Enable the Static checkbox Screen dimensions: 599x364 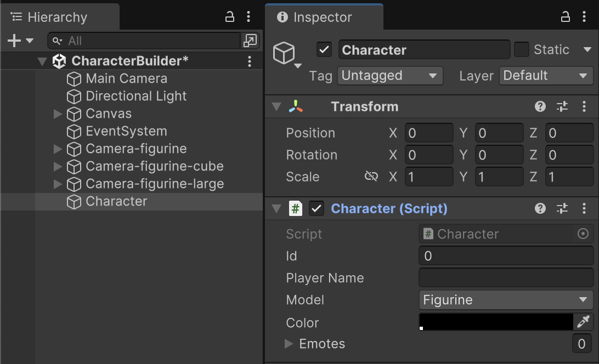pyautogui.click(x=521, y=50)
